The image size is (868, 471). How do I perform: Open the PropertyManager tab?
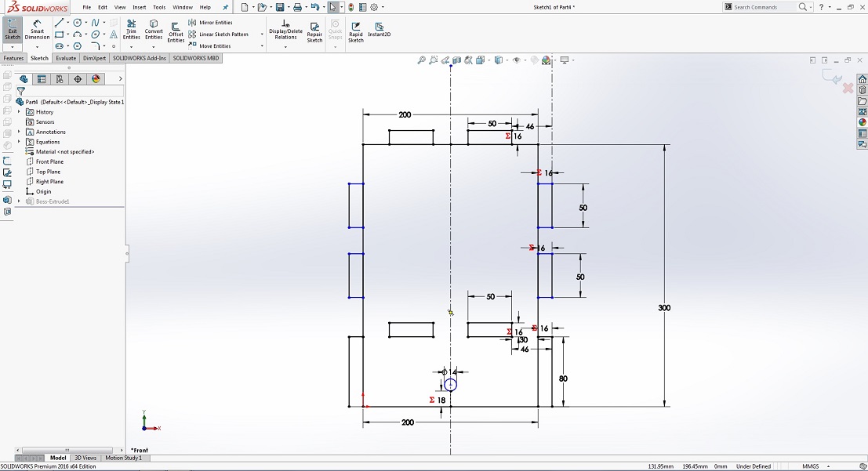pyautogui.click(x=42, y=79)
